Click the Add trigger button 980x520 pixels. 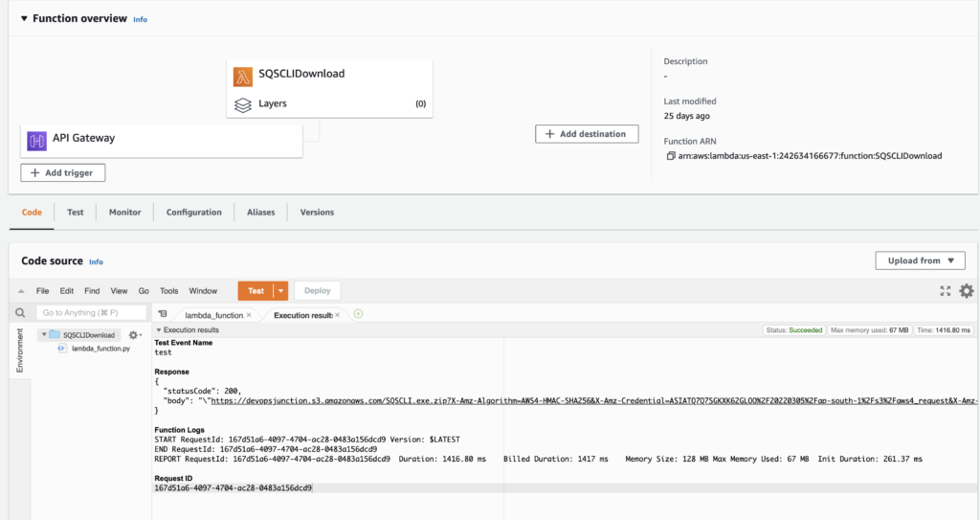(x=63, y=173)
